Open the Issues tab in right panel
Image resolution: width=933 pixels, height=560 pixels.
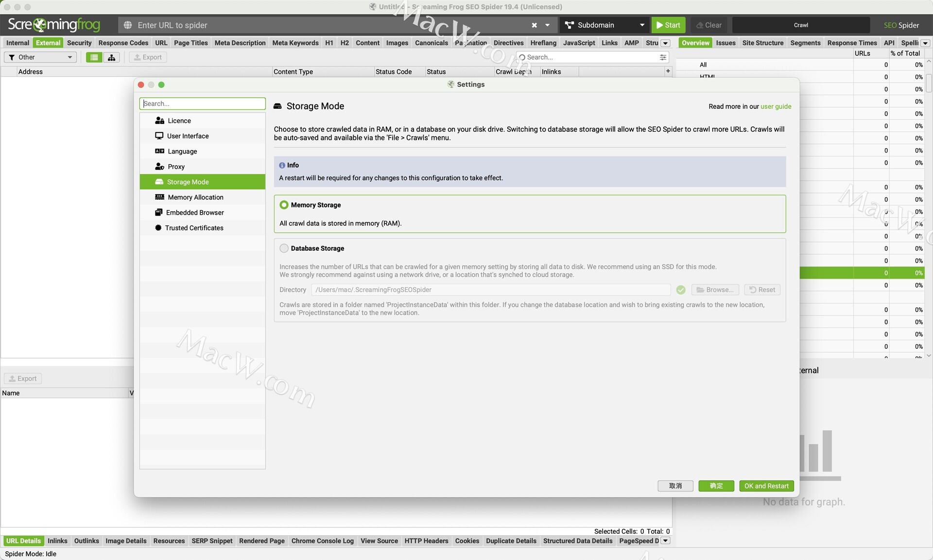[x=726, y=43]
